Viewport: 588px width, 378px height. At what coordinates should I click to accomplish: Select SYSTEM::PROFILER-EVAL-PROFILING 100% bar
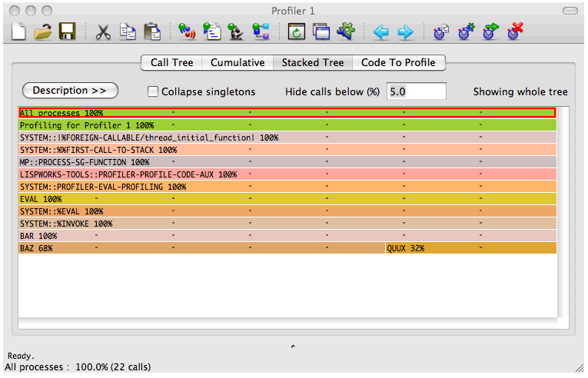(287, 187)
